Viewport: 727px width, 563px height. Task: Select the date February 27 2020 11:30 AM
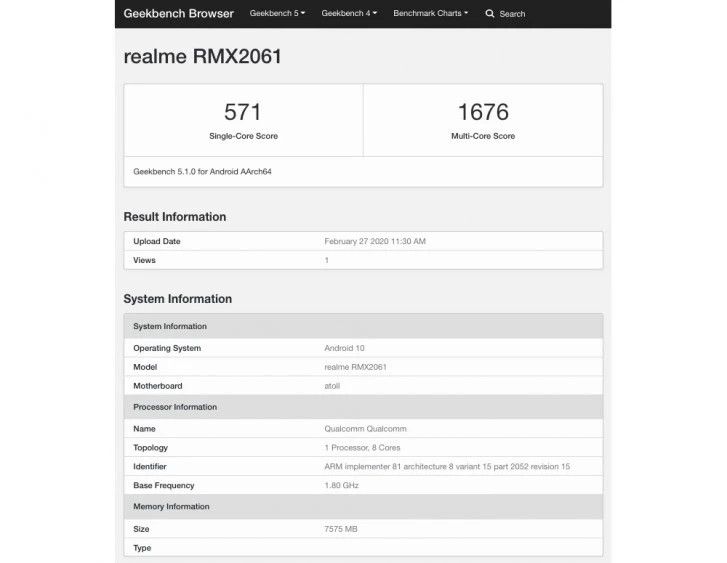(375, 241)
